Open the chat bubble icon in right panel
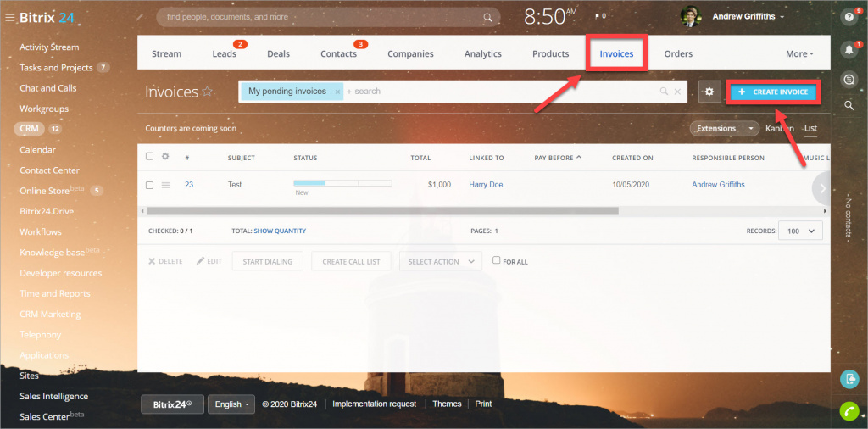Viewport: 868px width, 429px height. (x=849, y=80)
